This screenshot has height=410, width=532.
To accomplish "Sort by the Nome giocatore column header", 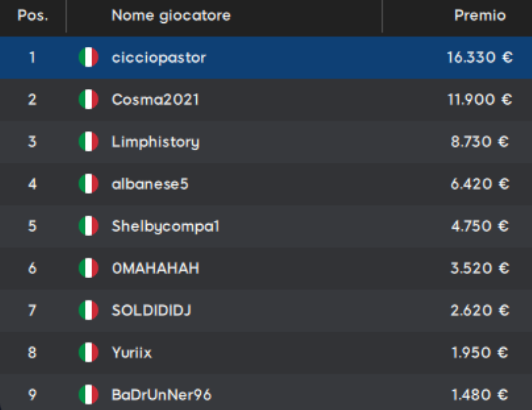I will (x=171, y=16).
